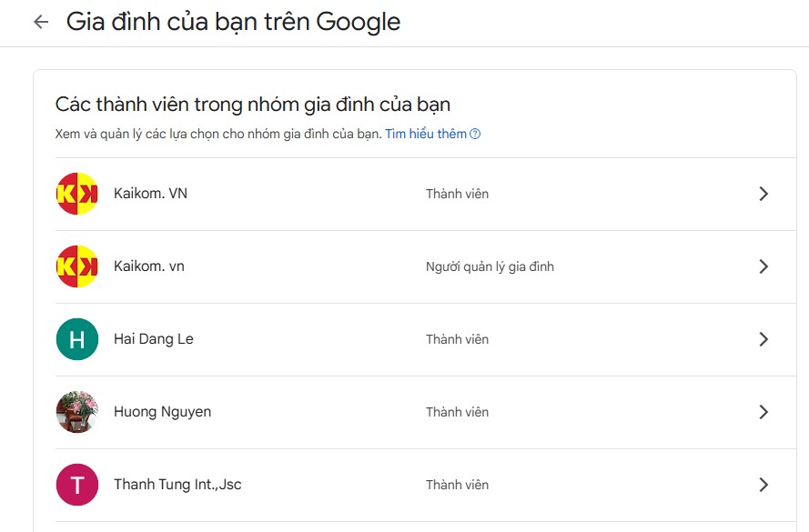Select Thanh Tung Int.,Jsc name
This screenshot has width=809, height=532.
(x=177, y=485)
